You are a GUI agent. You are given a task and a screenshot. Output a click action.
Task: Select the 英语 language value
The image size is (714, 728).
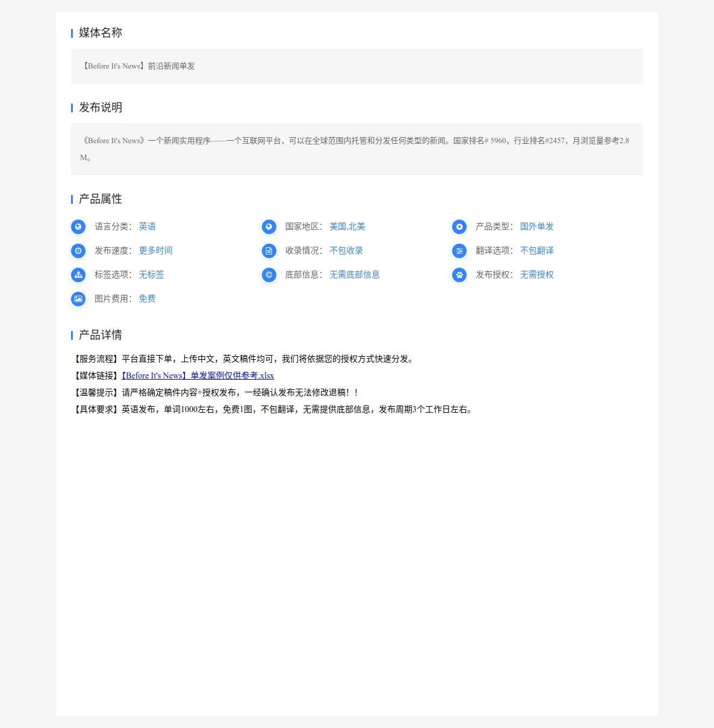147,227
